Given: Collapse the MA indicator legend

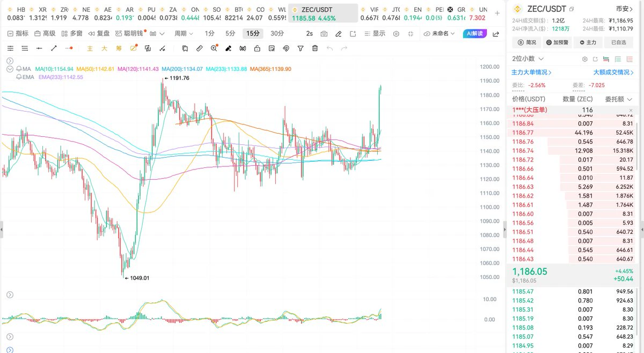Looking at the screenshot, I should click(10, 69).
